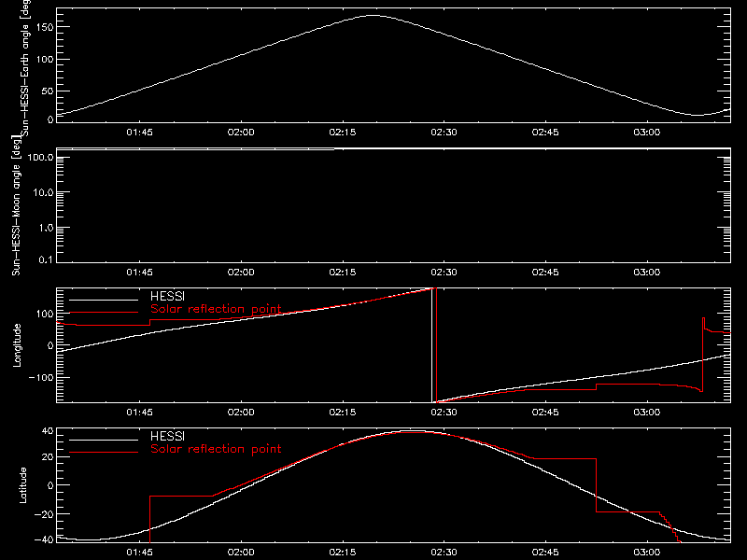Select 02:45 label under the Sun-HESSI-Earth plot
Screen dimensions: 747x560
pos(545,133)
